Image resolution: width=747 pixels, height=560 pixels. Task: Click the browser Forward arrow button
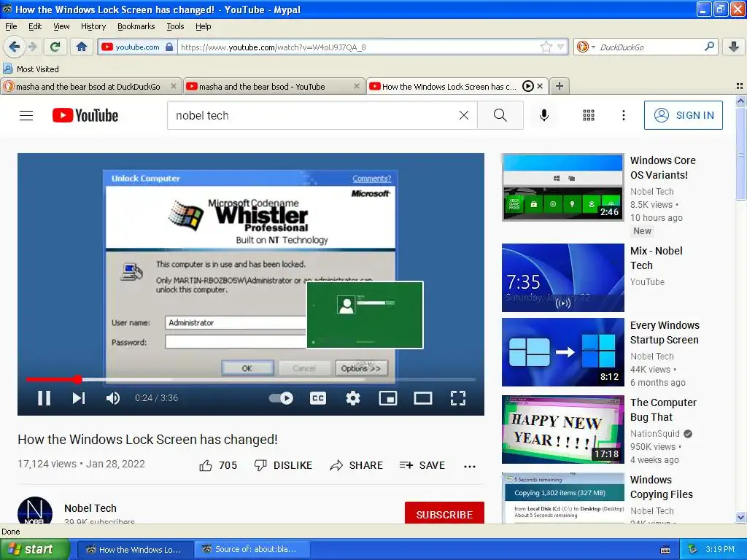coord(32,47)
